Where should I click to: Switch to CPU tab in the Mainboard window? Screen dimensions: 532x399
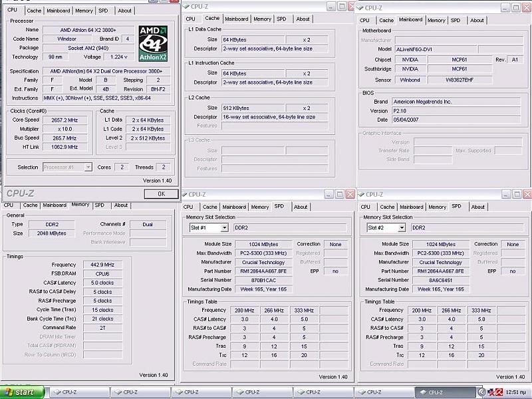[x=364, y=21]
